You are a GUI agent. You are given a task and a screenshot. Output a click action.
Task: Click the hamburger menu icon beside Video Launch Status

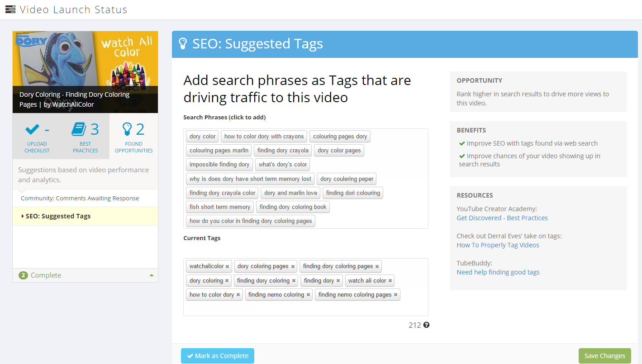point(10,9)
